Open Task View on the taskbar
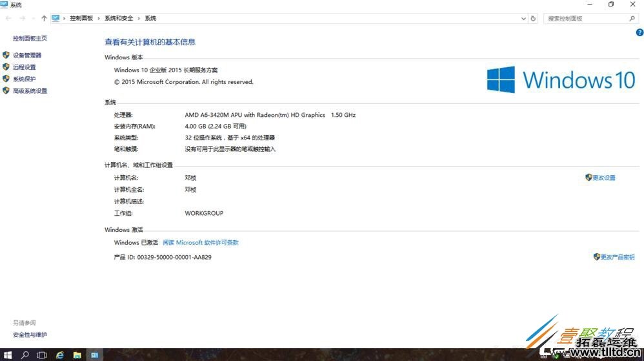 pyautogui.click(x=42, y=355)
